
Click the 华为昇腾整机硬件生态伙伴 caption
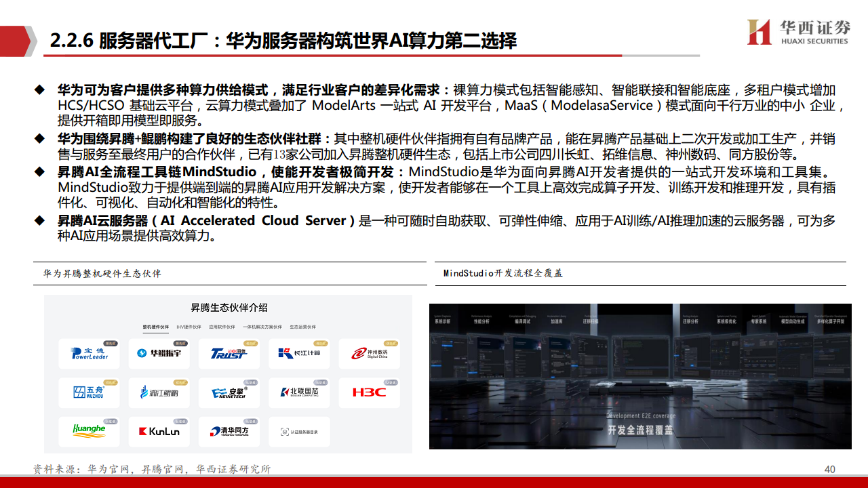pos(102,274)
